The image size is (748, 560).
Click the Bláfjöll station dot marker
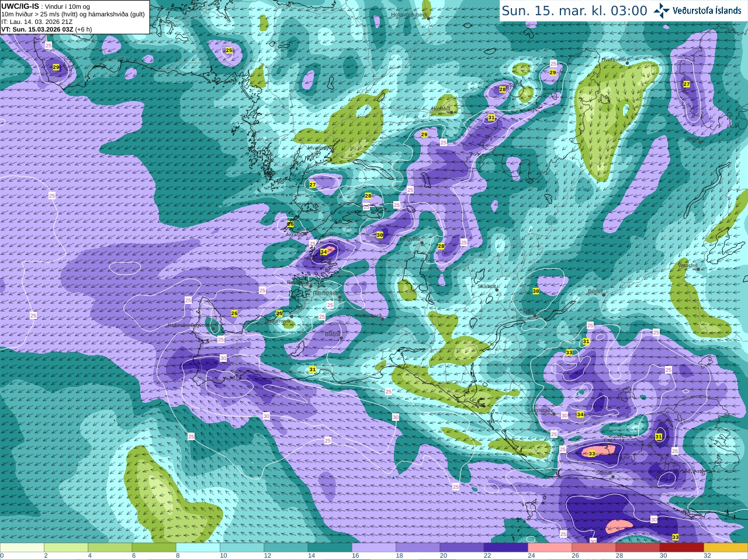[341, 338]
